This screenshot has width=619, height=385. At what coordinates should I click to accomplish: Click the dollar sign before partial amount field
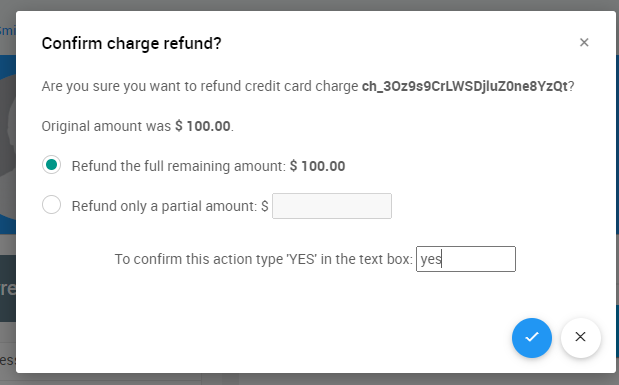click(x=264, y=206)
